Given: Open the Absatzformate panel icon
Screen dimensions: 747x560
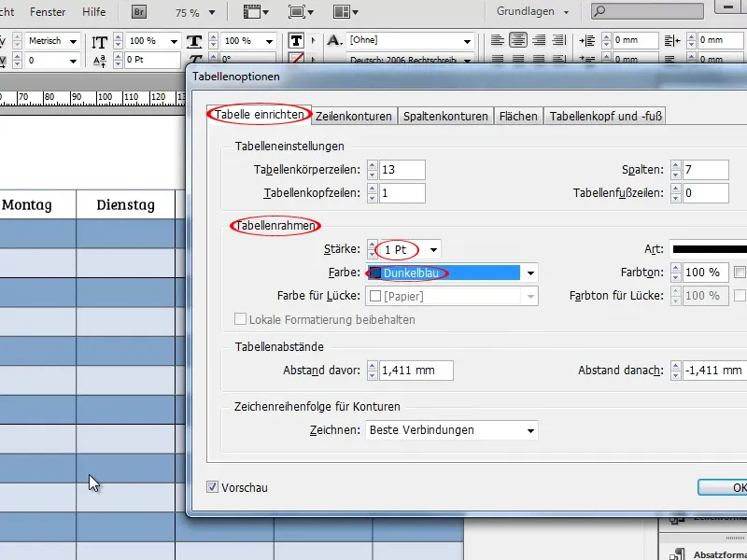Looking at the screenshot, I should (676, 554).
